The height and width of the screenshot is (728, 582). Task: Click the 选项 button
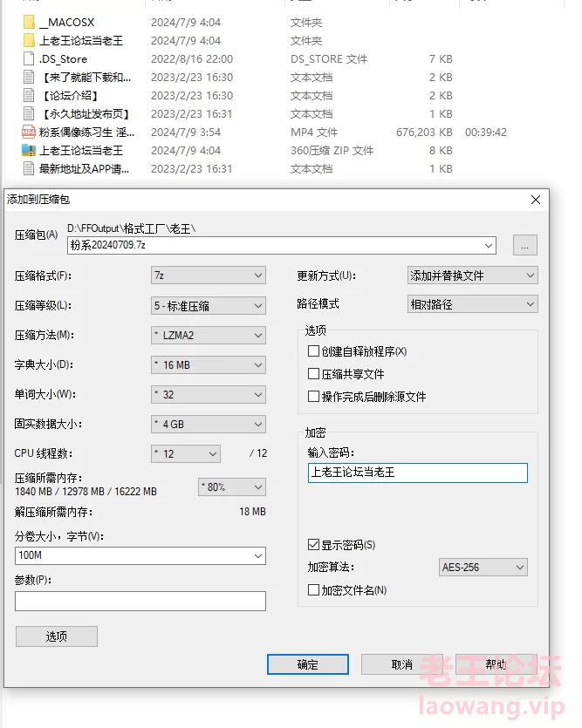[x=57, y=636]
